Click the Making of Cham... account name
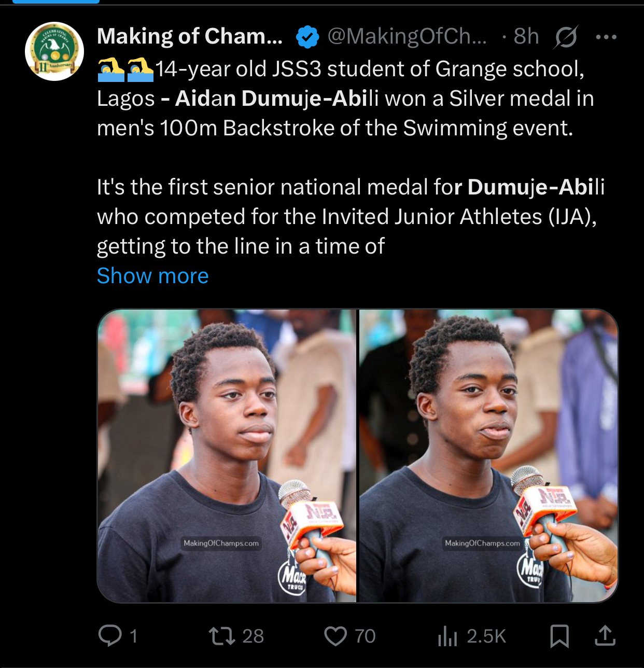The image size is (644, 668). [190, 36]
